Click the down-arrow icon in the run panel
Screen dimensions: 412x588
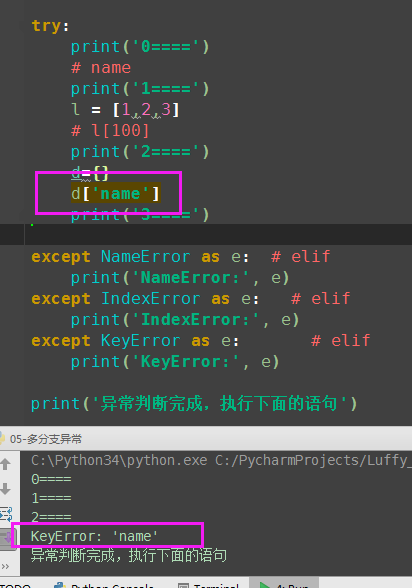click(x=5, y=489)
